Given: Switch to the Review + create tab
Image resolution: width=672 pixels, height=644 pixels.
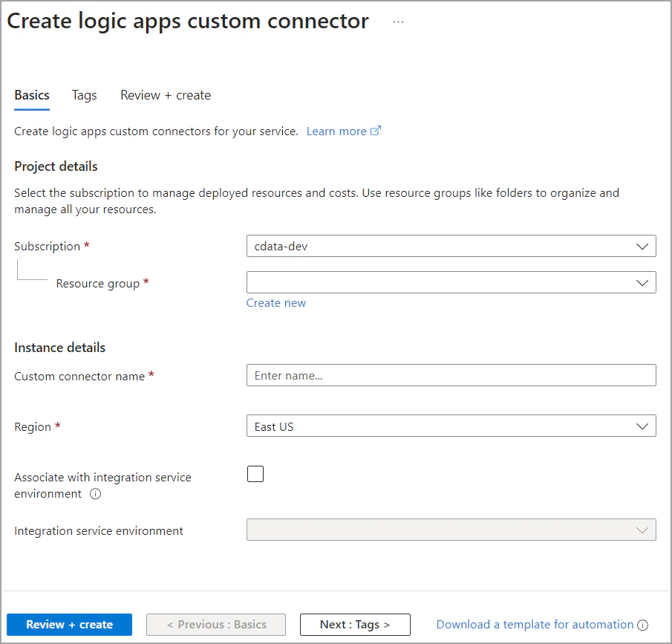Looking at the screenshot, I should [166, 95].
